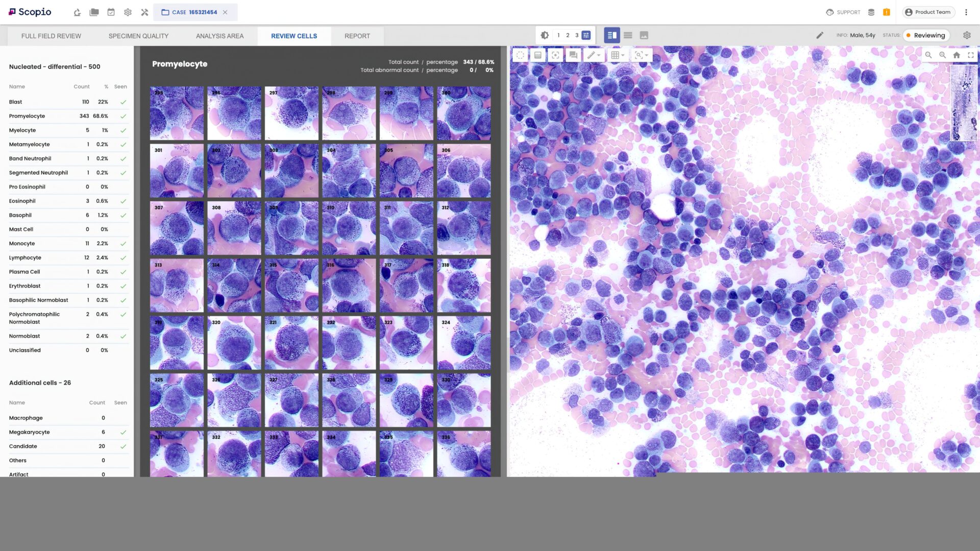This screenshot has width=980, height=551.
Task: Reset slide view with home icon
Action: point(957,55)
